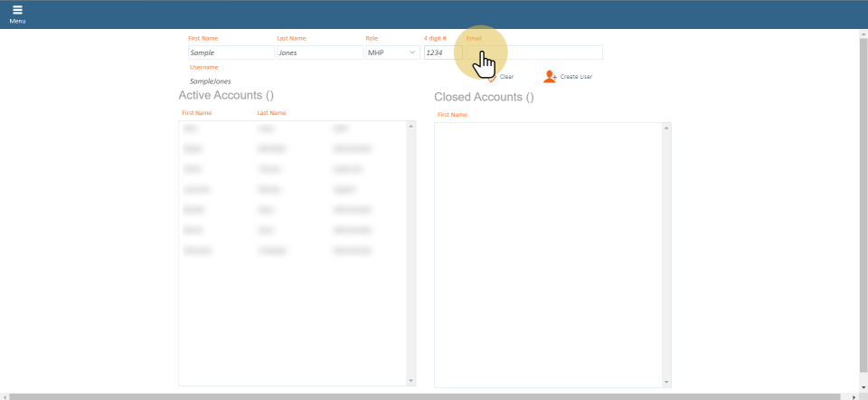Screen dimensions: 868x400
Task: Click Active Accounts list scroll down arrow
Action: [411, 381]
